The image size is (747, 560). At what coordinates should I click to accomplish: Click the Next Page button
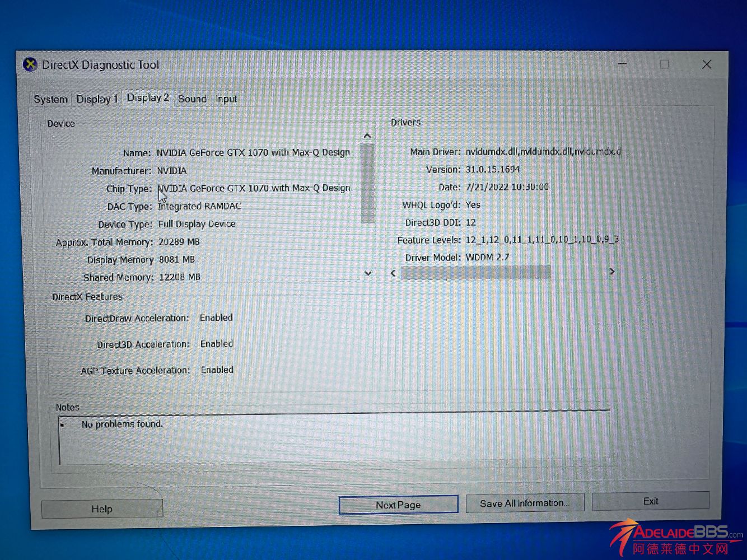(x=398, y=505)
